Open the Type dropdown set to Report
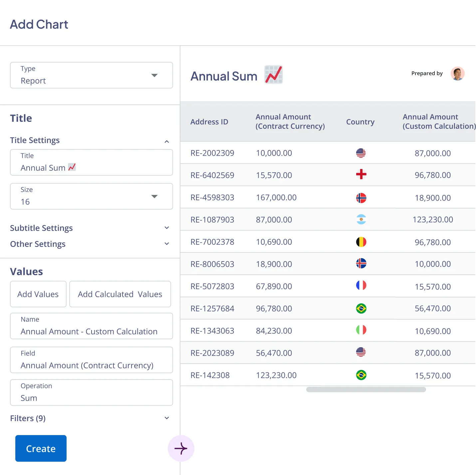 point(92,75)
